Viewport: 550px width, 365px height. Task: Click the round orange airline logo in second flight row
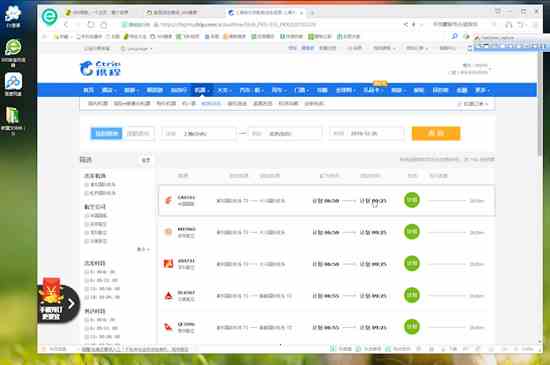coord(168,232)
